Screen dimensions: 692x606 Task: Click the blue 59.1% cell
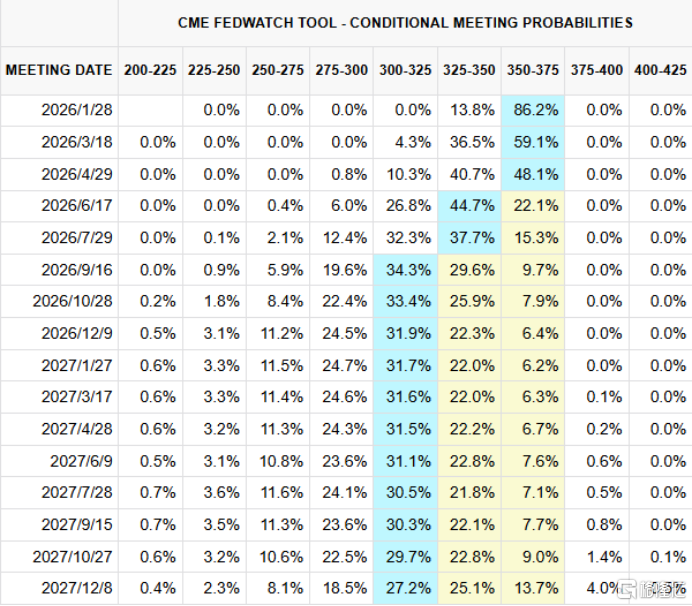click(x=533, y=142)
